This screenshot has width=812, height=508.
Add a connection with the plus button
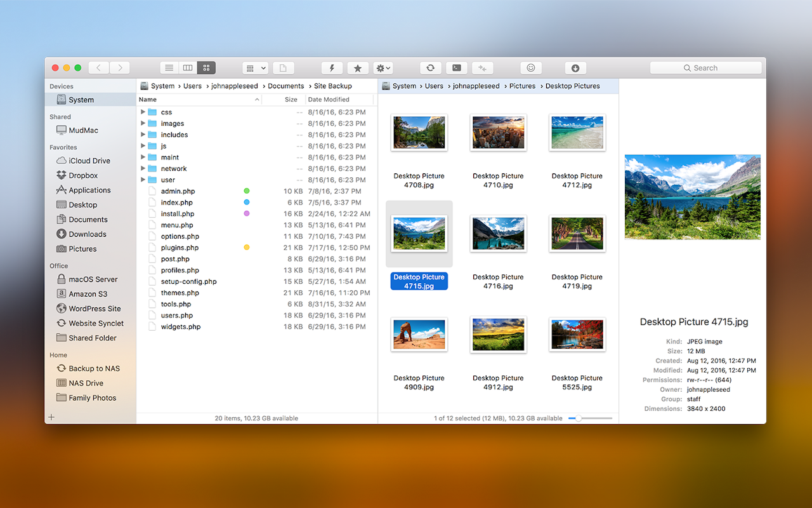point(51,417)
